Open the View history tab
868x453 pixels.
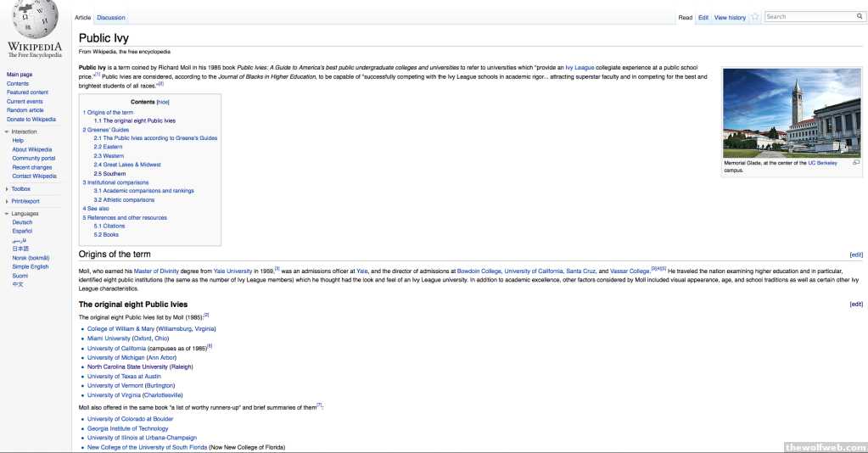pyautogui.click(x=730, y=17)
